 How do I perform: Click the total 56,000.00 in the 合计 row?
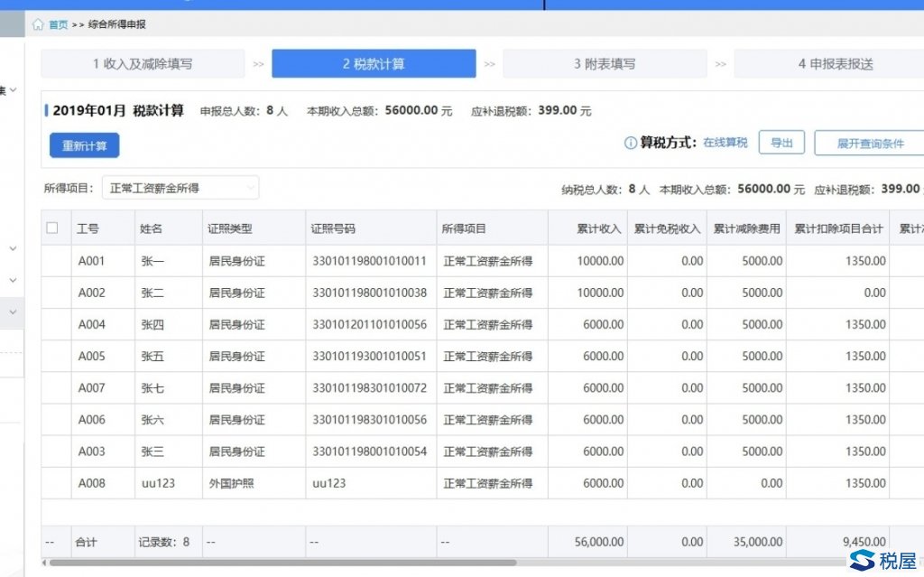[x=599, y=542]
